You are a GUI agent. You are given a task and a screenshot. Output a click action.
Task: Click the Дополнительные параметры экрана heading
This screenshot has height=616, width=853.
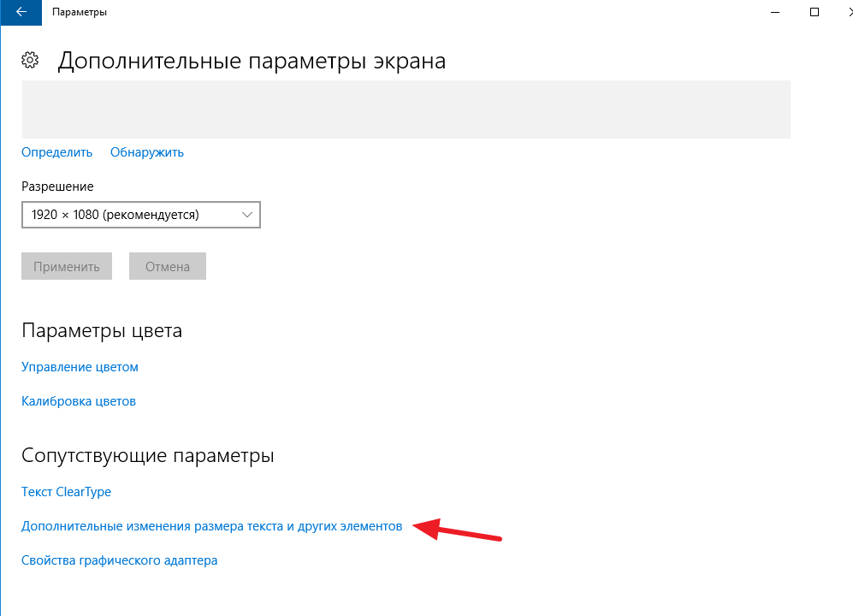tap(251, 61)
